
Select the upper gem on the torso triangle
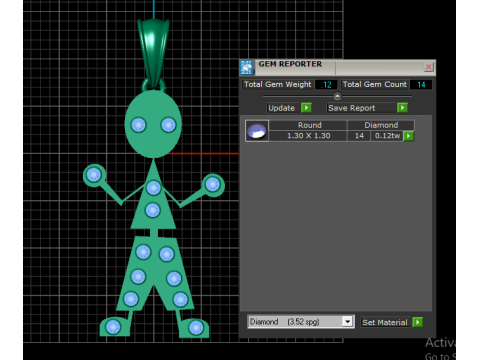point(153,188)
